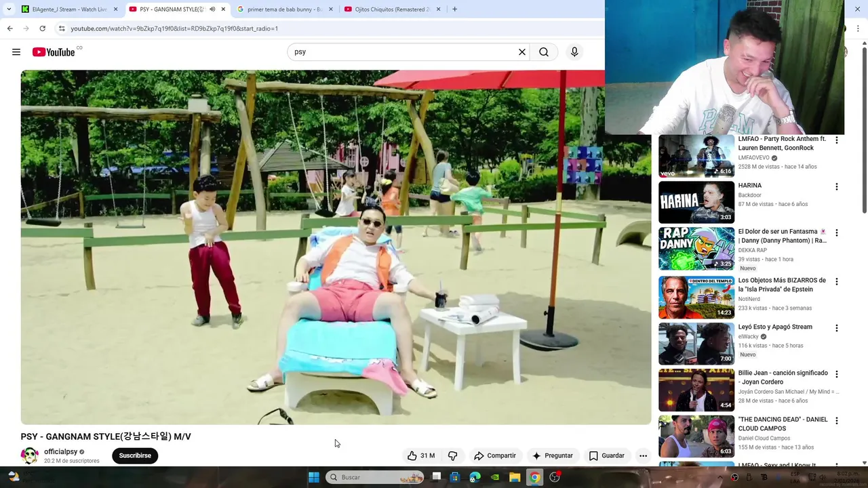Open options for El Dolor de ser un Fantasma
Screen dimensions: 868x488
pos(837,232)
